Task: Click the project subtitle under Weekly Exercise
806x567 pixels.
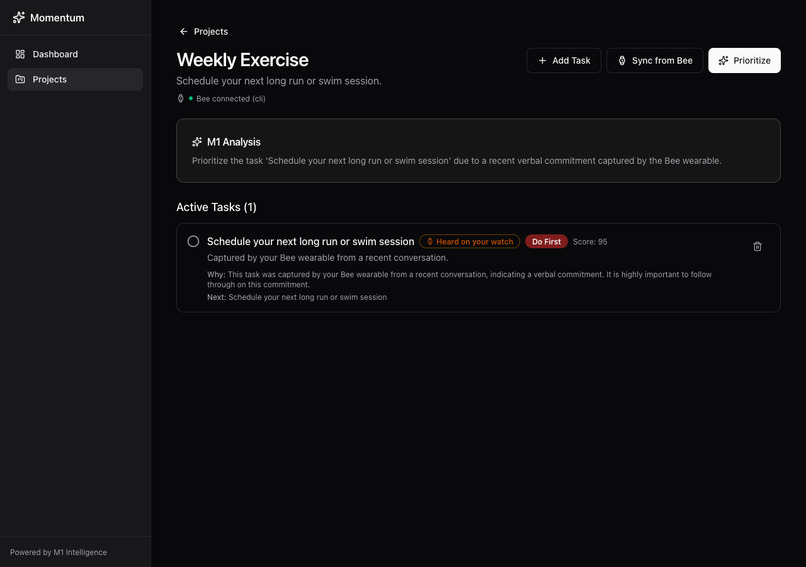Action: (279, 81)
